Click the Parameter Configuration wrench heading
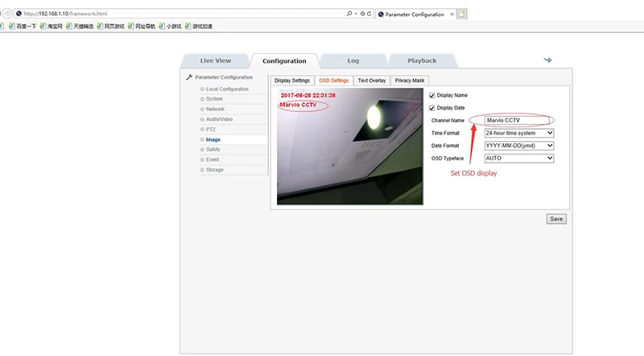The height and width of the screenshot is (356, 644). (x=220, y=77)
